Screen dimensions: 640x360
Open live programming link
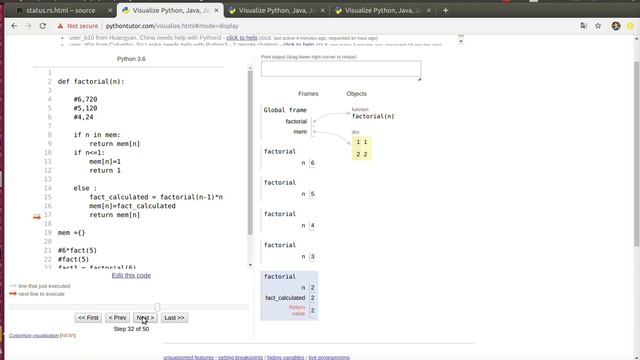pos(329,358)
